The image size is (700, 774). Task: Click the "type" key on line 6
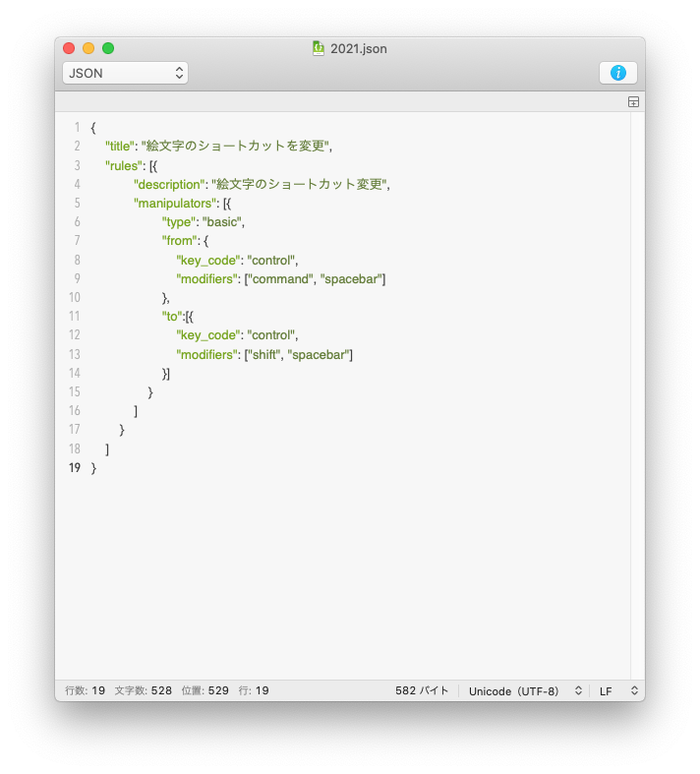coord(179,222)
